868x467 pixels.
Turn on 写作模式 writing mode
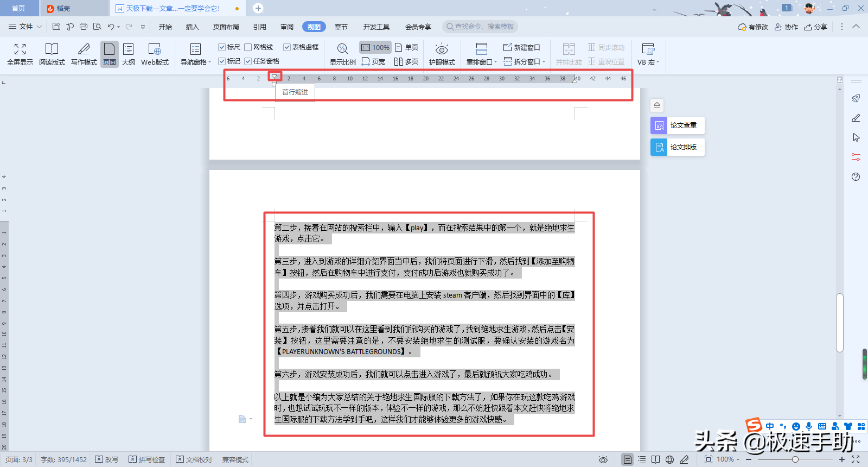click(x=84, y=54)
